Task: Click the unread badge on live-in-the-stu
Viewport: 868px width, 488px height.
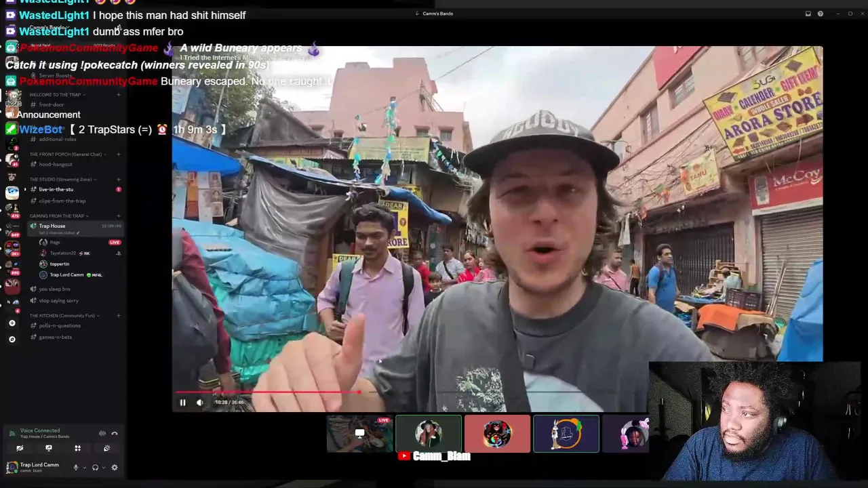Action: (118, 189)
